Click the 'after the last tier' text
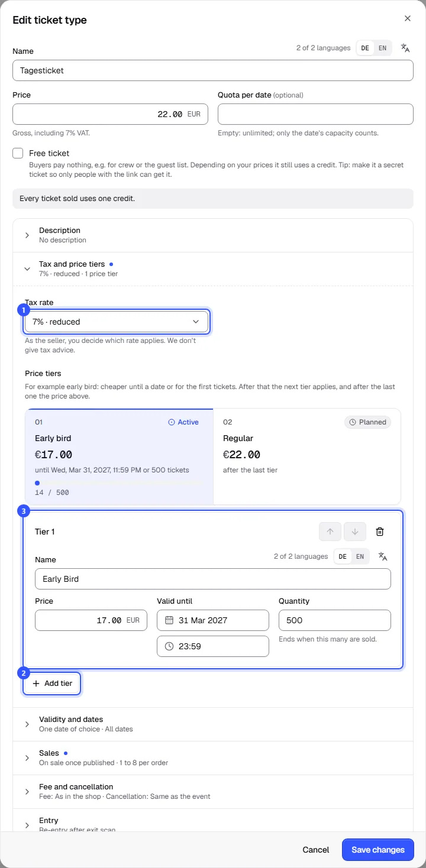 (x=250, y=470)
